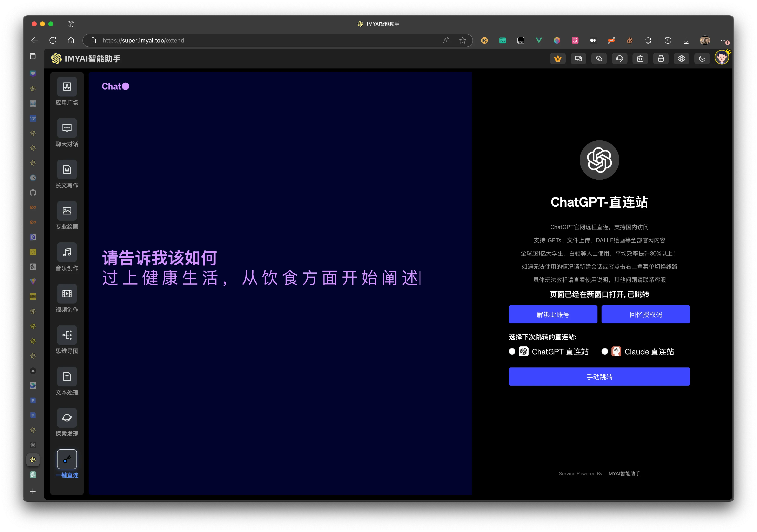
Task: Open 文本处理 text processing
Action: coord(67,381)
